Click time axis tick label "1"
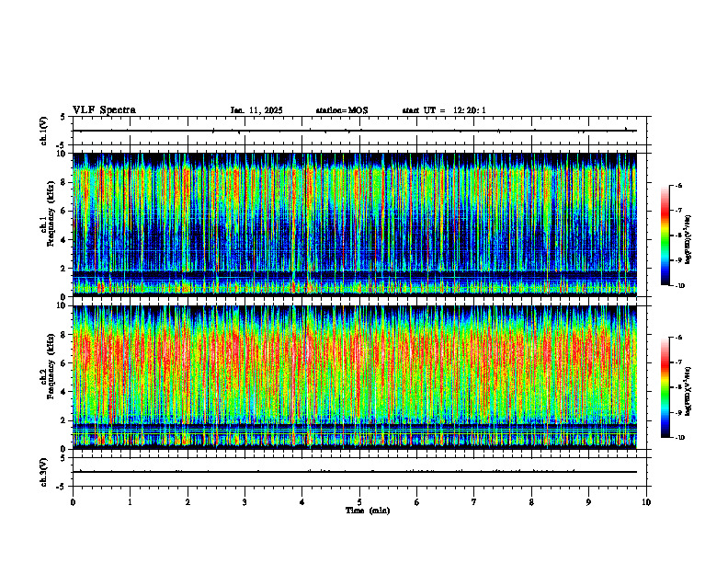The image size is (728, 563). coord(130,502)
